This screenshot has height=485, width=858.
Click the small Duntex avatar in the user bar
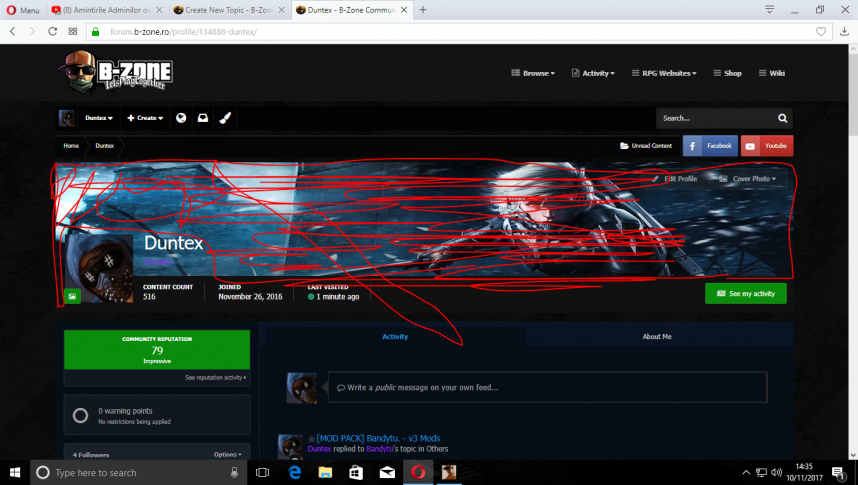coord(67,118)
